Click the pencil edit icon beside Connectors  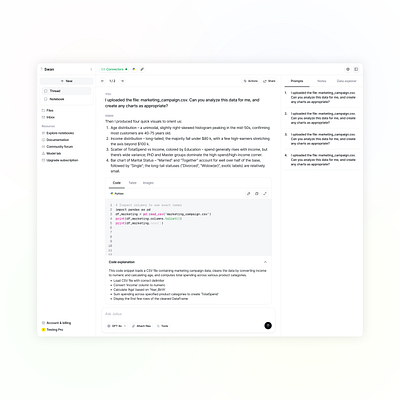[x=142, y=69]
